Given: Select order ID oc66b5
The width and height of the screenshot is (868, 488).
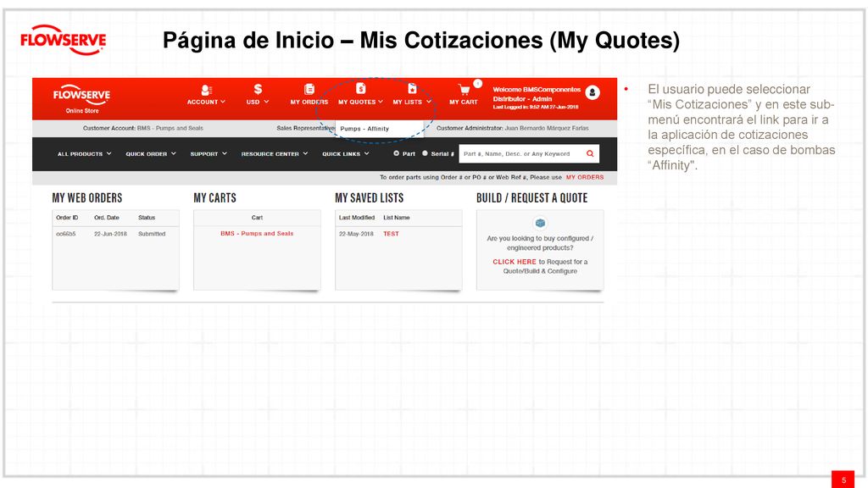Looking at the screenshot, I should click(x=66, y=234).
